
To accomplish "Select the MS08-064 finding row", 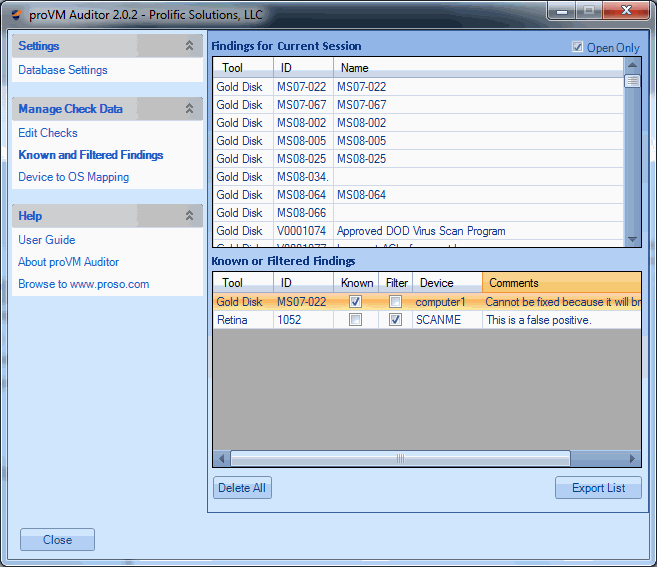I will pos(418,195).
